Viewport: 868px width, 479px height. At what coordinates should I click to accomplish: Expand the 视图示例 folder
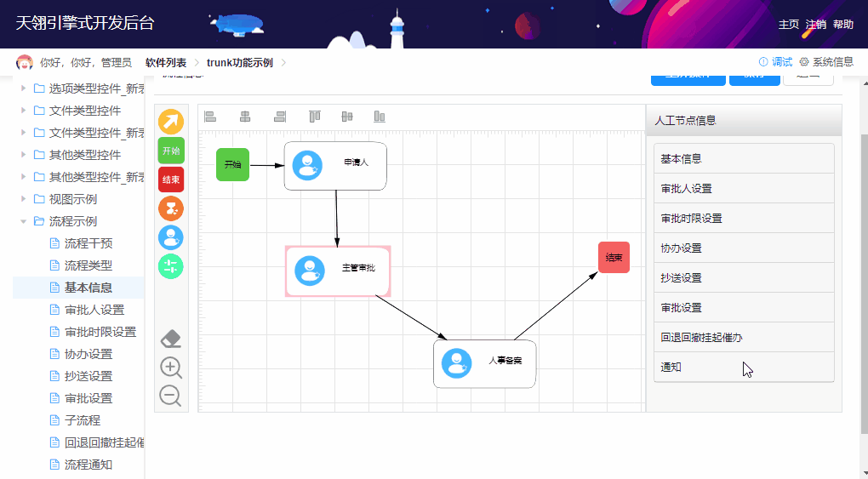(x=25, y=199)
